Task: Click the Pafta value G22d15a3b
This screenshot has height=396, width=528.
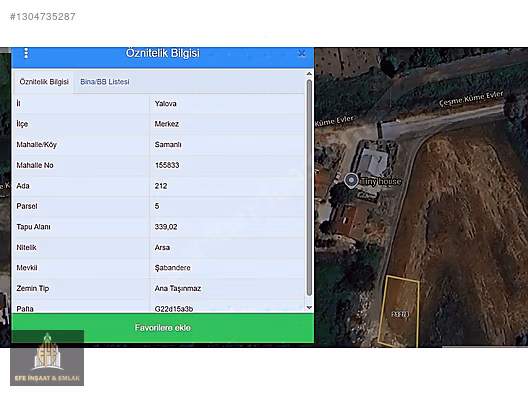Action: 174,309
